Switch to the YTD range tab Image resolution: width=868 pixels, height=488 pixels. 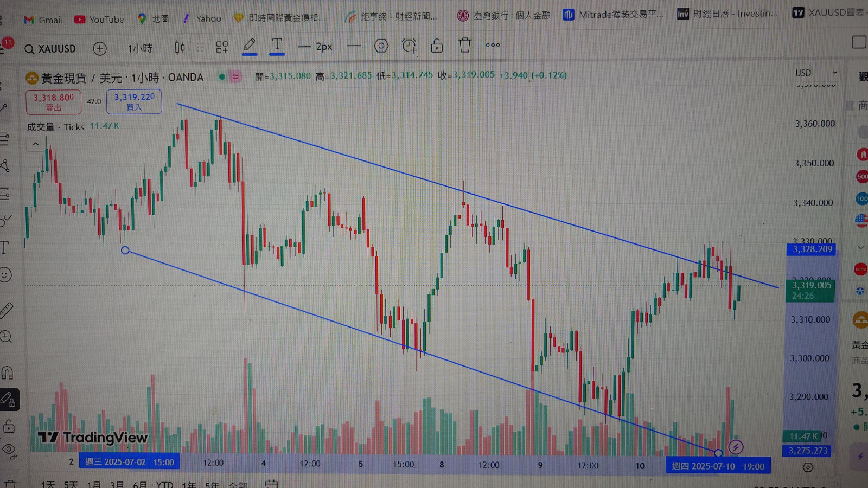click(165, 484)
